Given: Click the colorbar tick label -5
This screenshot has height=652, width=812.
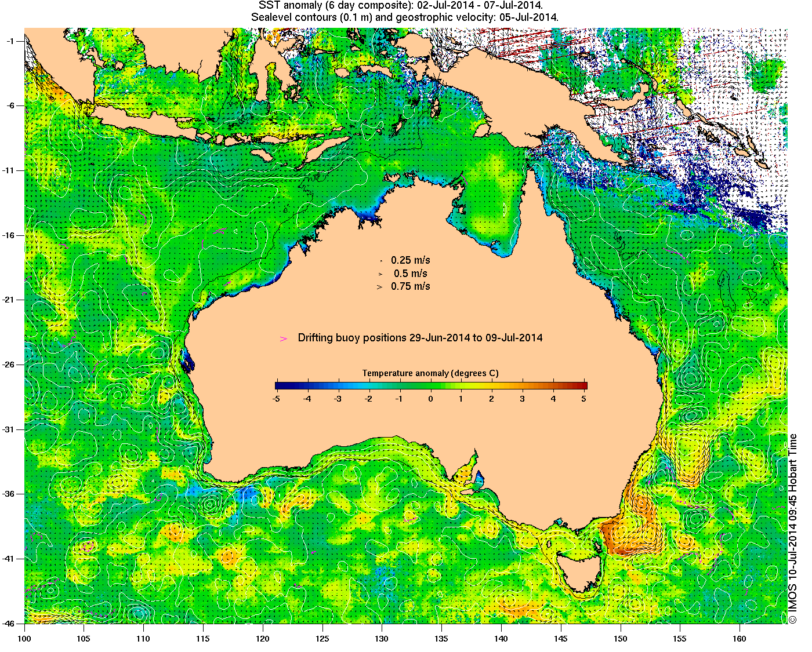Looking at the screenshot, I should (x=275, y=399).
